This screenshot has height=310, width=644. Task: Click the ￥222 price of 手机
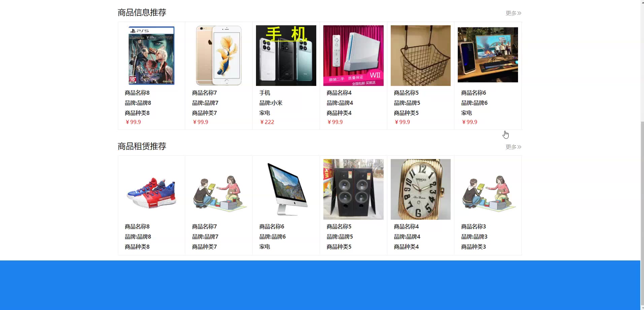267,122
